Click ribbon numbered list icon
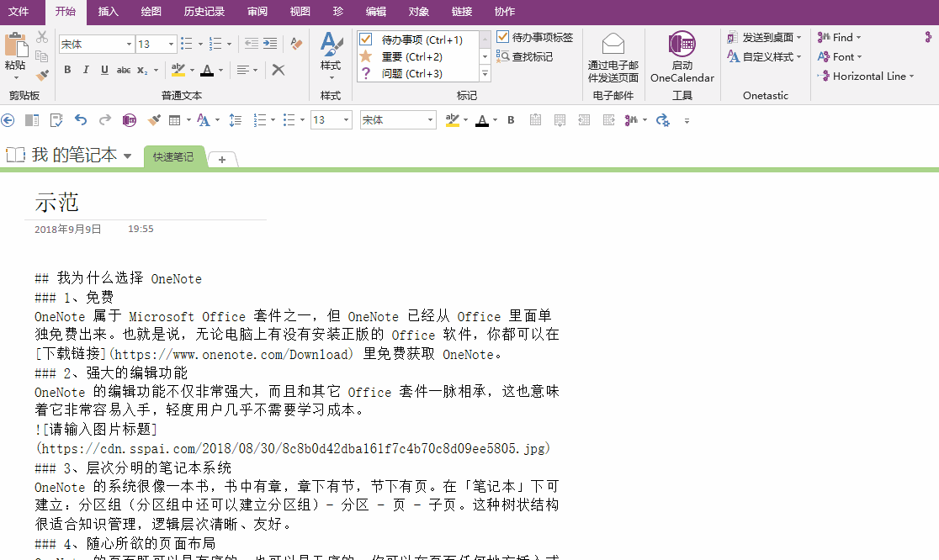Viewport: 939px width, 560px height. [215, 44]
